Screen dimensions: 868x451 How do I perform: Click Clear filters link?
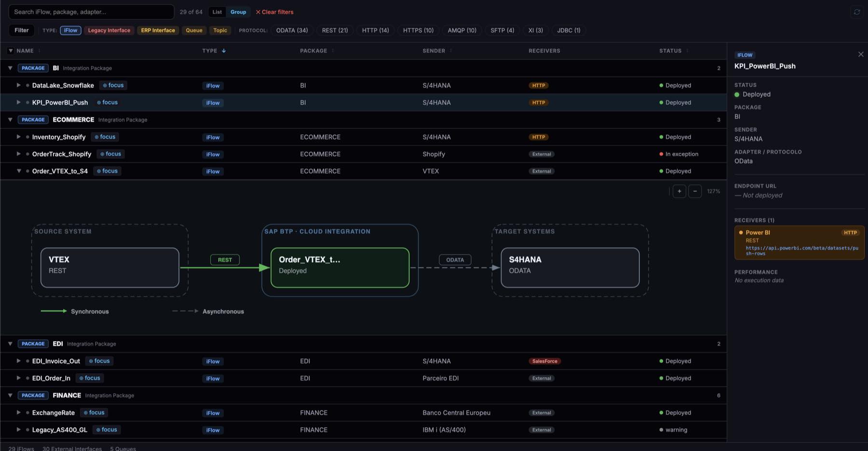(274, 12)
